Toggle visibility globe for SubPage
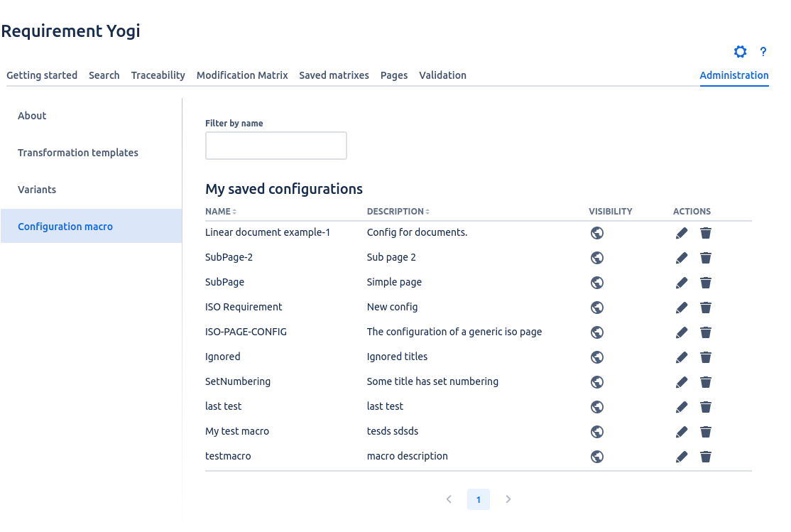 597,283
